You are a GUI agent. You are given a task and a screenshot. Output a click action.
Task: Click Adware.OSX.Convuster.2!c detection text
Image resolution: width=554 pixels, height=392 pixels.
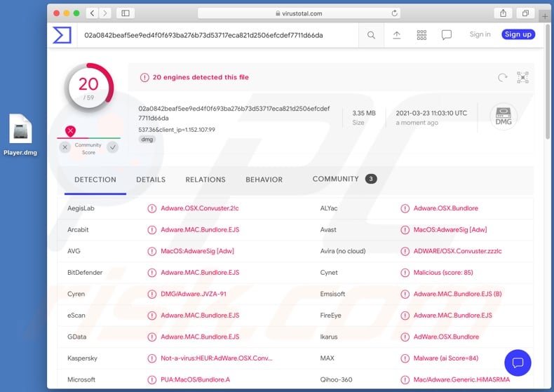pos(200,208)
